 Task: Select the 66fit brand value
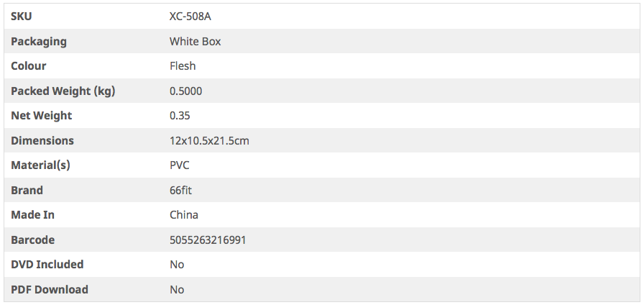180,191
